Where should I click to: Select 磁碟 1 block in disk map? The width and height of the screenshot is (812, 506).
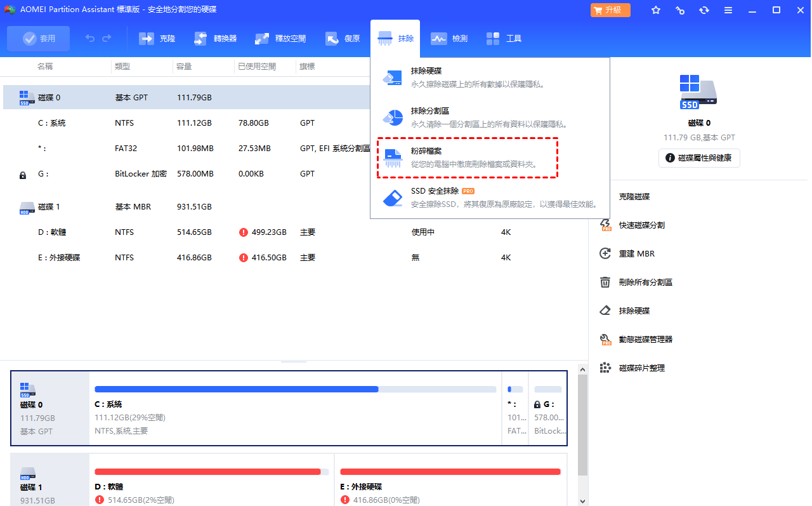click(50, 480)
